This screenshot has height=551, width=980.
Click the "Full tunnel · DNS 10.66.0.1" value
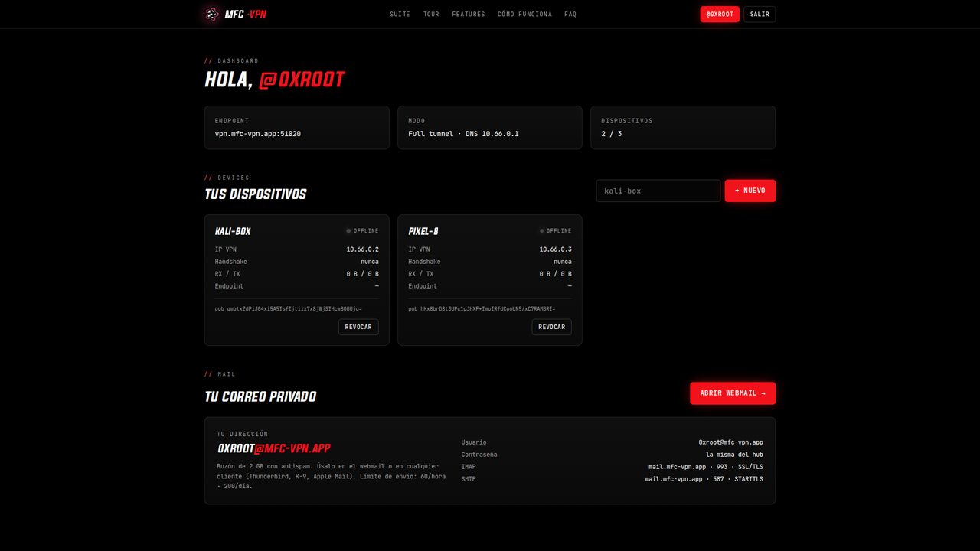463,134
